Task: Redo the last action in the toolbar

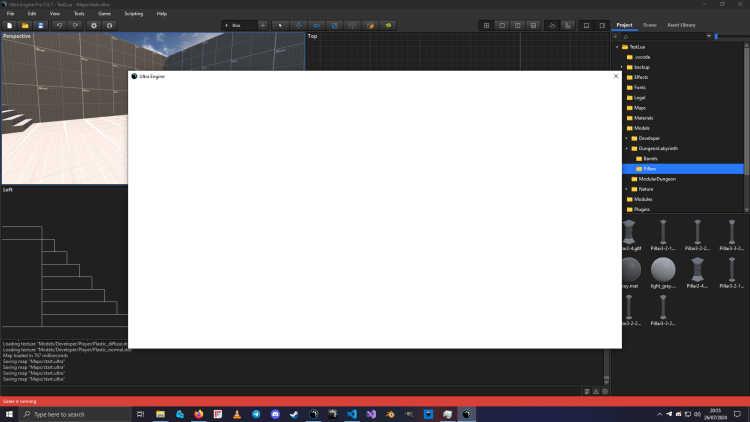Action: [75, 25]
